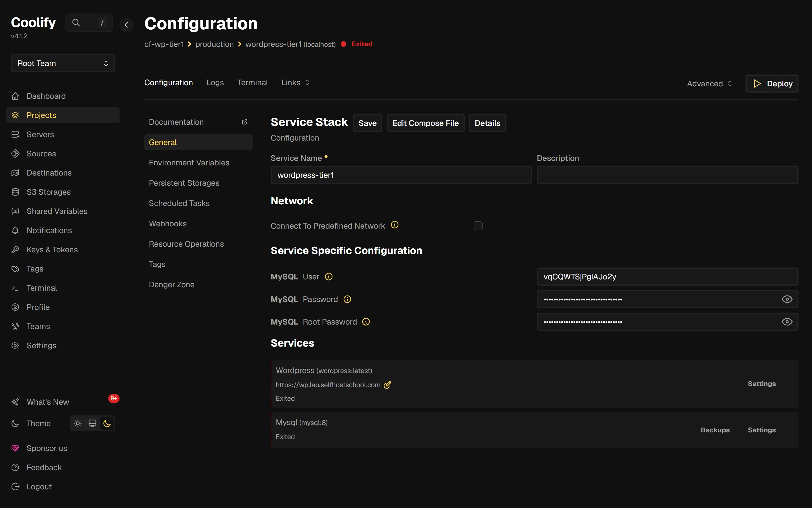
Task: Select General in the configuration menu
Action: (x=198, y=143)
